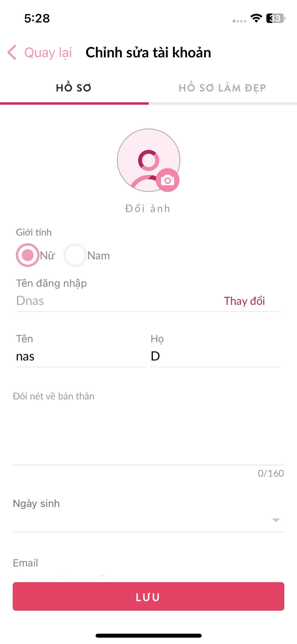Open the Ngày sinh dropdown arrow
The image size is (297, 644).
pyautogui.click(x=276, y=520)
